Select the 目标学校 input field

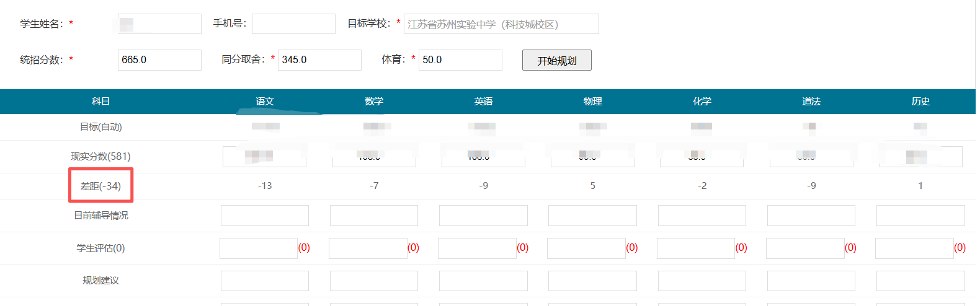501,24
